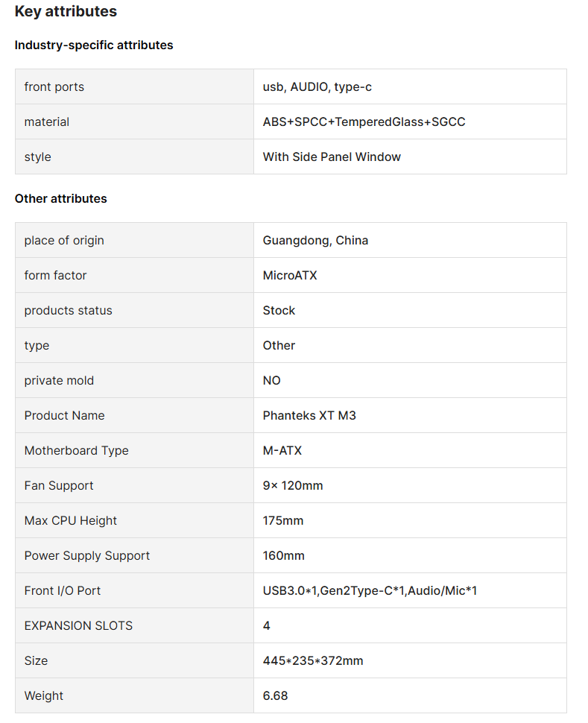The width and height of the screenshot is (588, 723).
Task: Click the 175mm max CPU height value
Action: 283,521
